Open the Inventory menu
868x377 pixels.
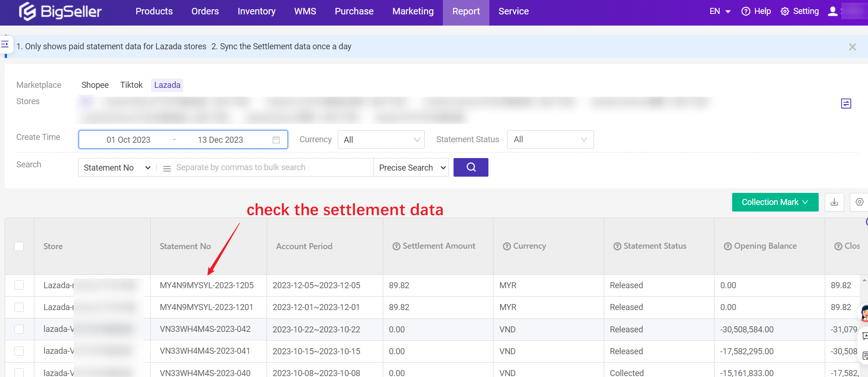coord(256,11)
